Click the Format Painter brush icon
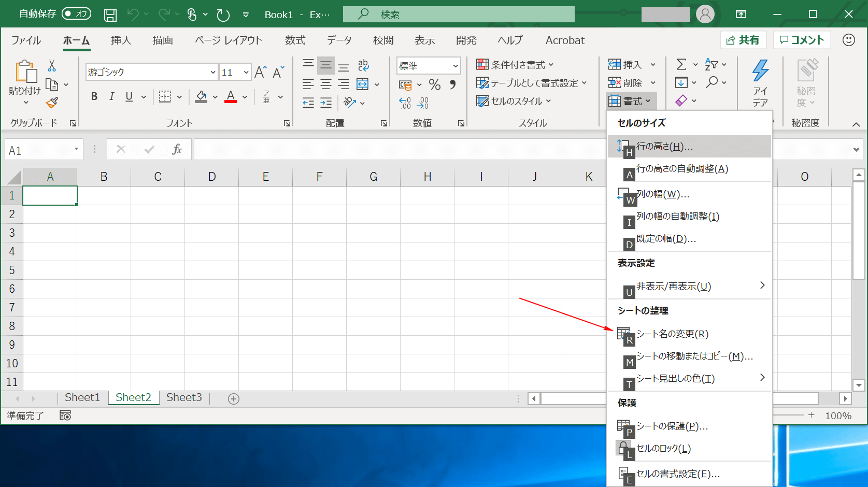 click(52, 103)
